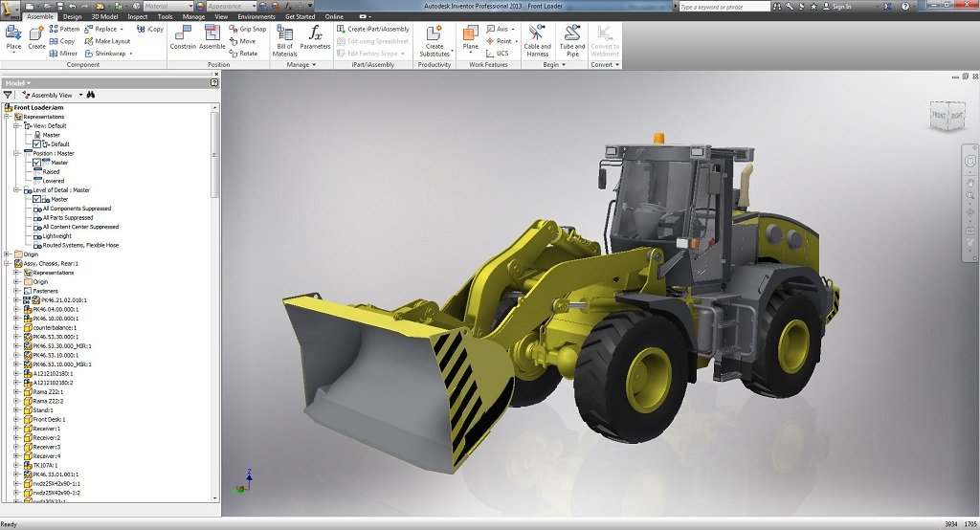Screen dimensions: 980x530
Task: Click the binoculars Find icon in browser
Action: [91, 96]
